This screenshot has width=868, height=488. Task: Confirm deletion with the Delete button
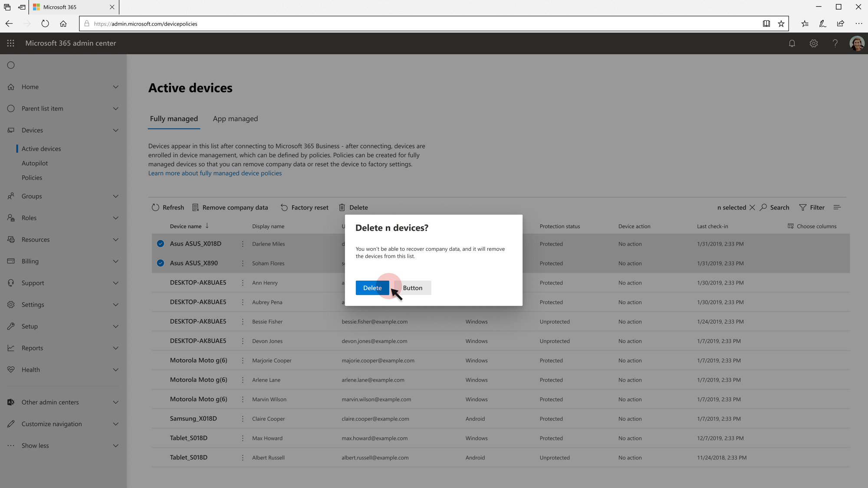372,288
